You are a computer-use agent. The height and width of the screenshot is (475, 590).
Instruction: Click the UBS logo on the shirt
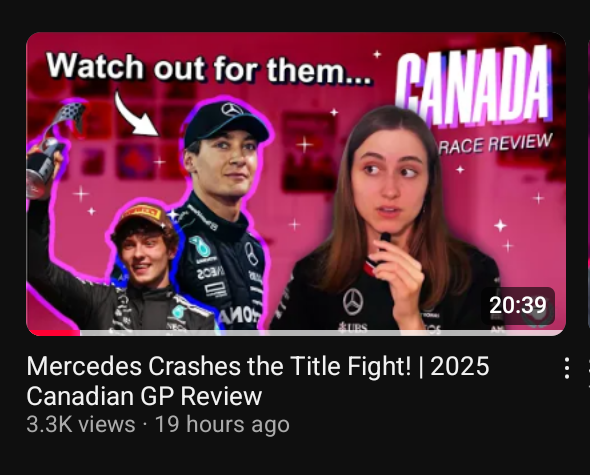pyautogui.click(x=353, y=327)
